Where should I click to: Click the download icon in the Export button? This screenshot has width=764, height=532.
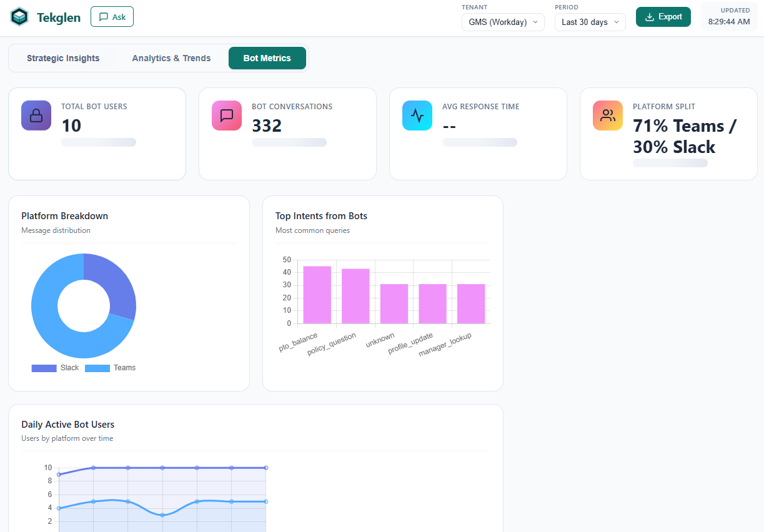[650, 17]
